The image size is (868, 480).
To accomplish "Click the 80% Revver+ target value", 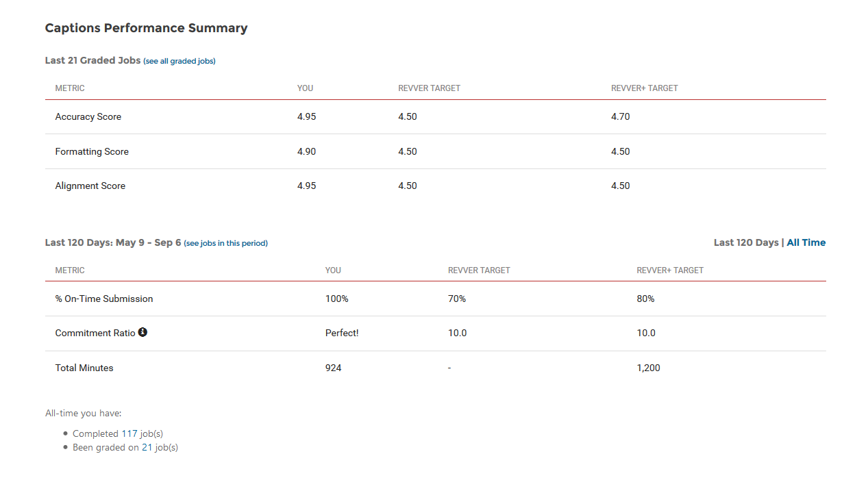I will coord(645,299).
